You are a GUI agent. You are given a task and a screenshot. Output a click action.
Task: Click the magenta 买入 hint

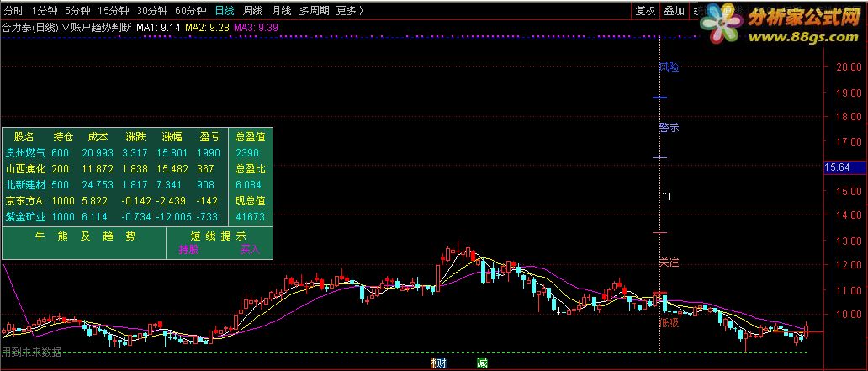pos(250,250)
